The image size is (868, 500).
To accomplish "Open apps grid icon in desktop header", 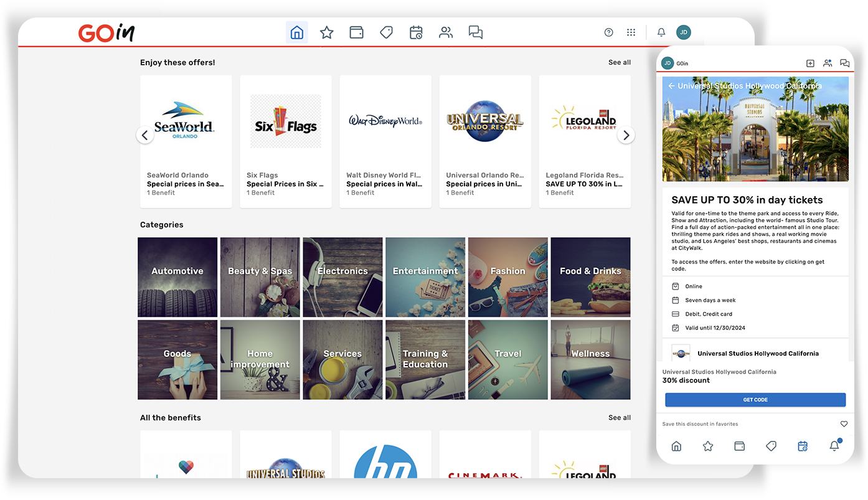I will [x=631, y=32].
